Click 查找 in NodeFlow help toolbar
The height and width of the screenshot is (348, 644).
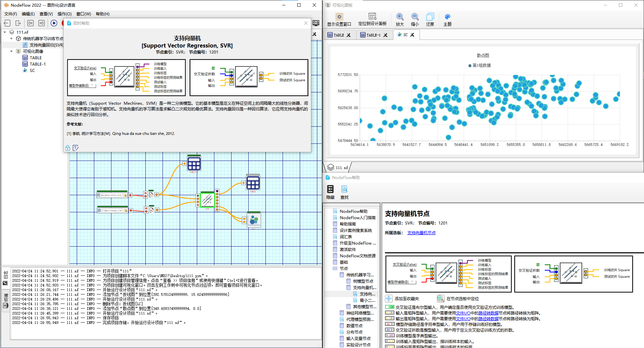pyautogui.click(x=344, y=192)
